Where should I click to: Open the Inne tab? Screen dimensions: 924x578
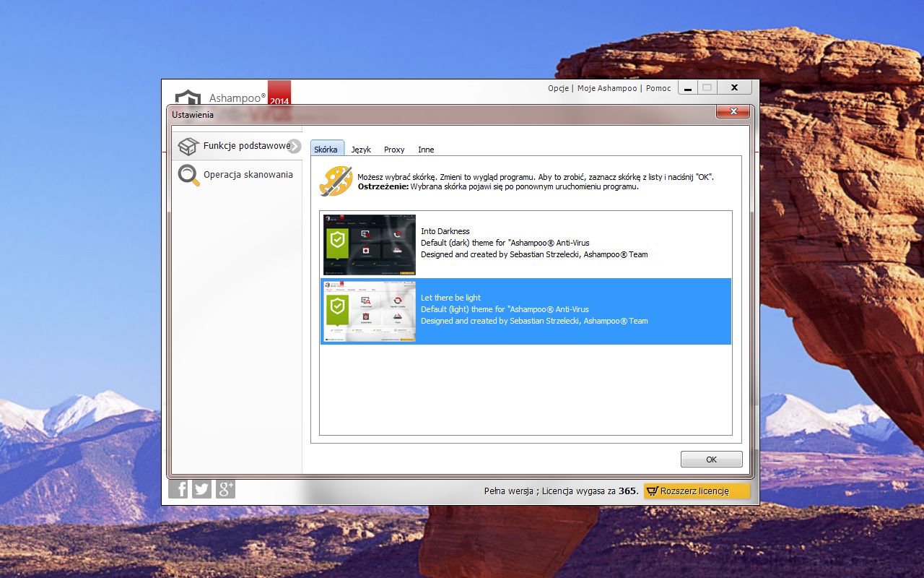click(x=426, y=150)
